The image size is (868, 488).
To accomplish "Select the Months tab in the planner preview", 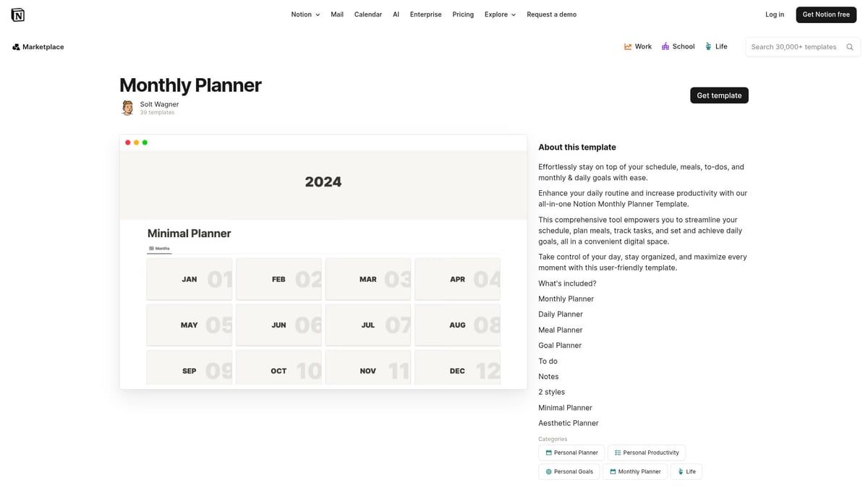I will pos(159,248).
